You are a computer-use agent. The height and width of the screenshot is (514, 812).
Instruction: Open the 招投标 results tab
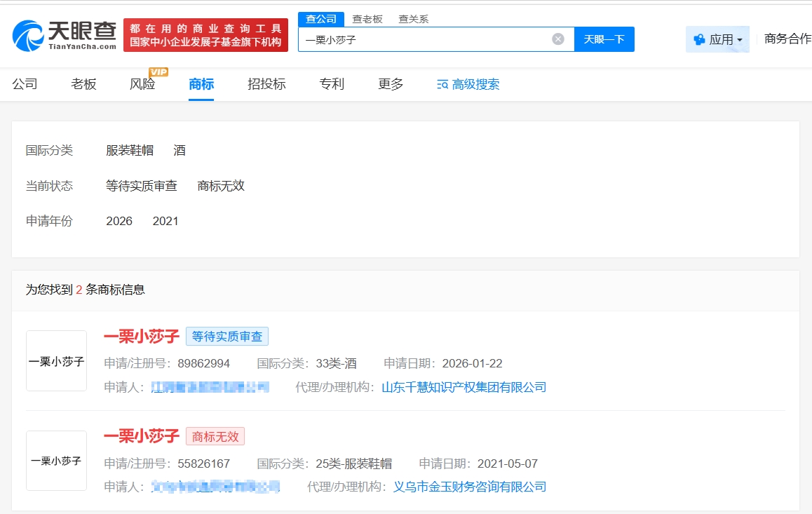(266, 84)
